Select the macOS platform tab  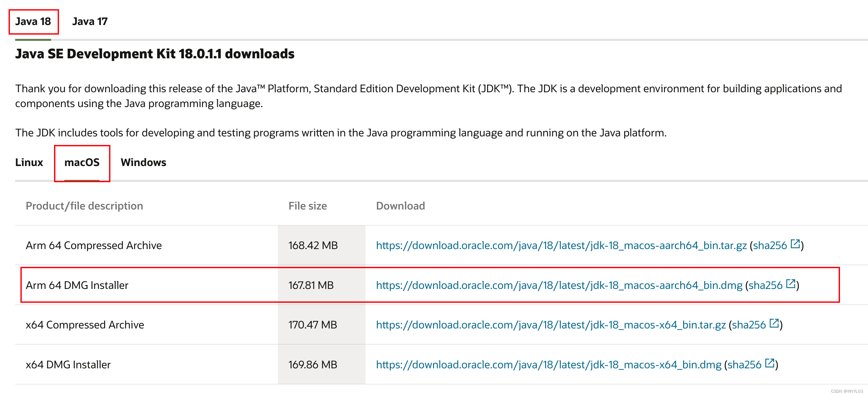[82, 162]
